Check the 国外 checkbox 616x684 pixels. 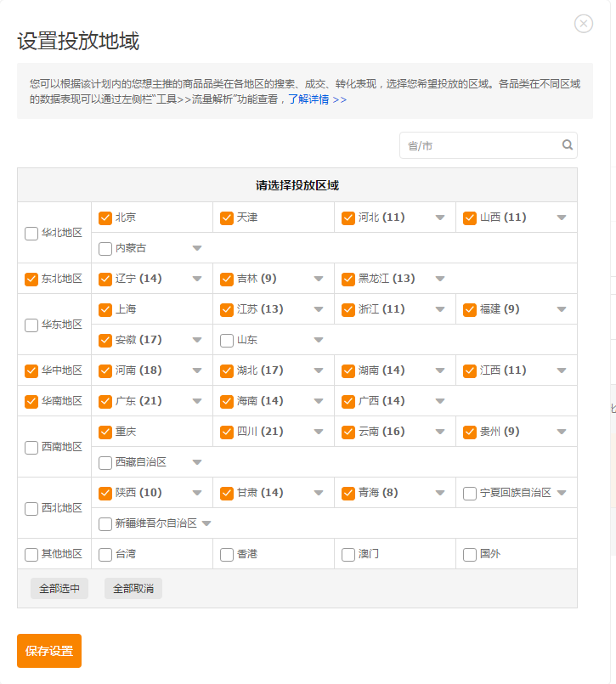pyautogui.click(x=469, y=555)
